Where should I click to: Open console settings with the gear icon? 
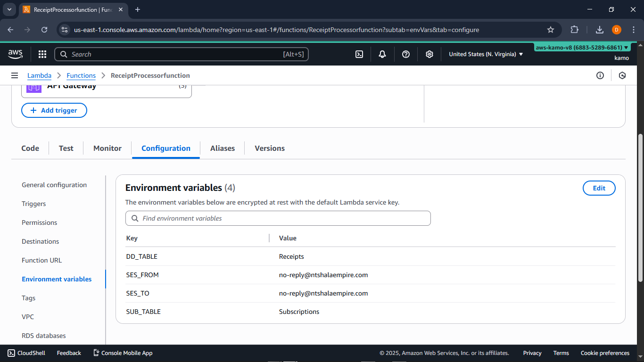point(429,54)
